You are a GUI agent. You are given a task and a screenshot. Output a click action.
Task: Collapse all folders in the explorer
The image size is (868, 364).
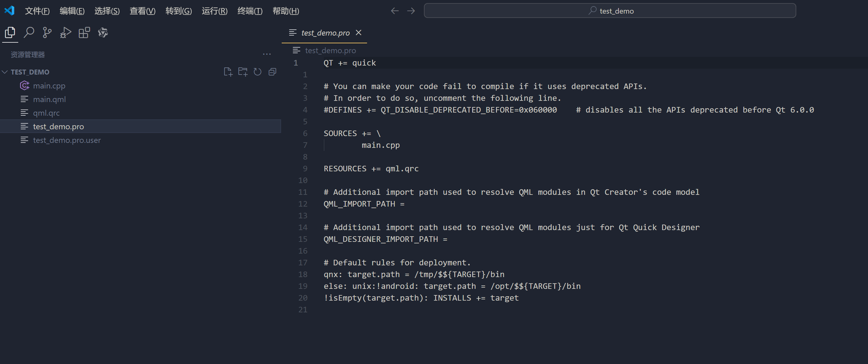click(x=272, y=71)
